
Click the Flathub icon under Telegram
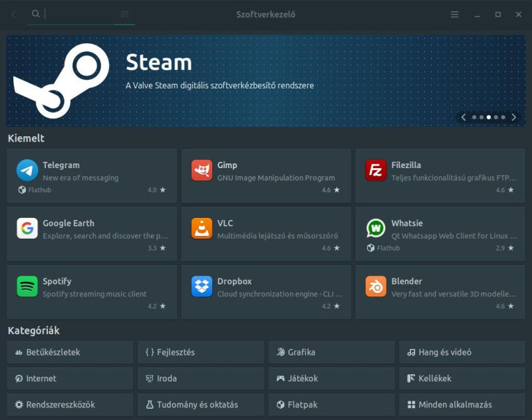pos(22,190)
